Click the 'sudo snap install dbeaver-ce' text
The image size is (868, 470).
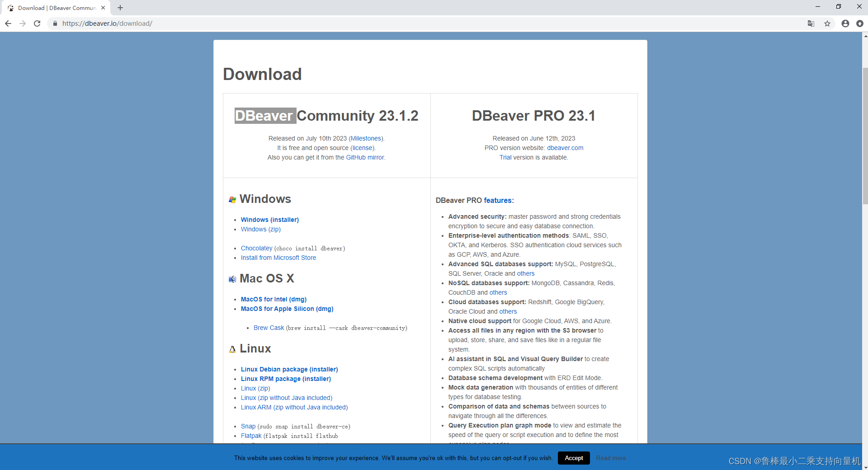click(304, 427)
